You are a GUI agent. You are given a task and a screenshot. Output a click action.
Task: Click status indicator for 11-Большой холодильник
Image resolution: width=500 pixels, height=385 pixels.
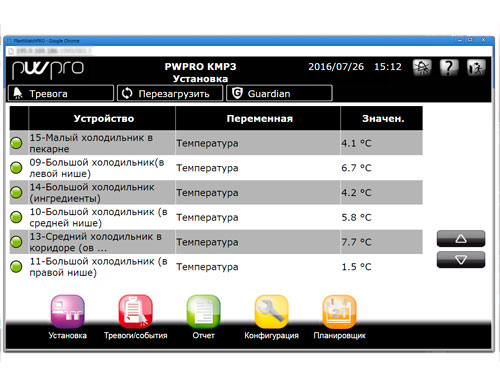point(16,266)
